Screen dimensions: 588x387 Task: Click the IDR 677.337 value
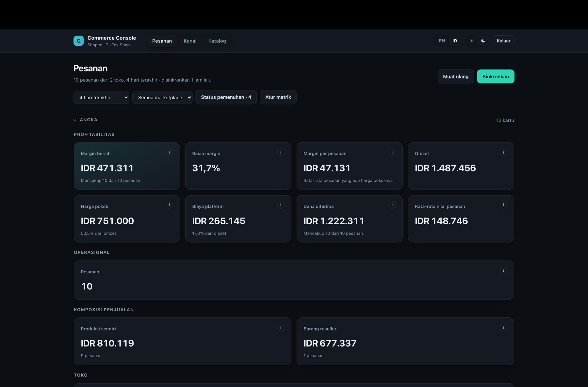[330, 344]
